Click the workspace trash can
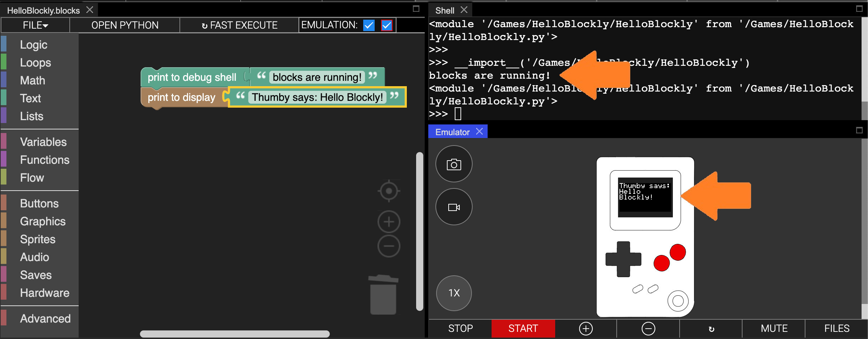 tap(383, 295)
